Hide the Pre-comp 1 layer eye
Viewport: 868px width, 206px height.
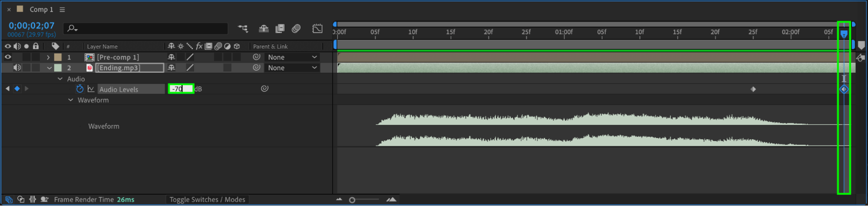pos(8,57)
